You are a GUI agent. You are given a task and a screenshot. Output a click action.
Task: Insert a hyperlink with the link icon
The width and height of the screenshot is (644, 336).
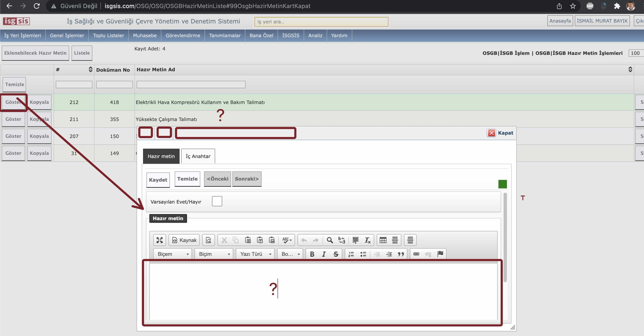[x=416, y=254]
